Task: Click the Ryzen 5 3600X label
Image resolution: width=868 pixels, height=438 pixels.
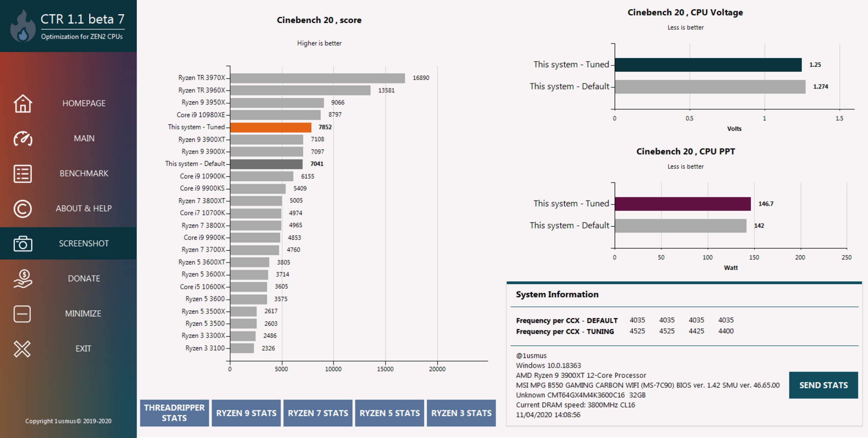Action: click(x=203, y=274)
